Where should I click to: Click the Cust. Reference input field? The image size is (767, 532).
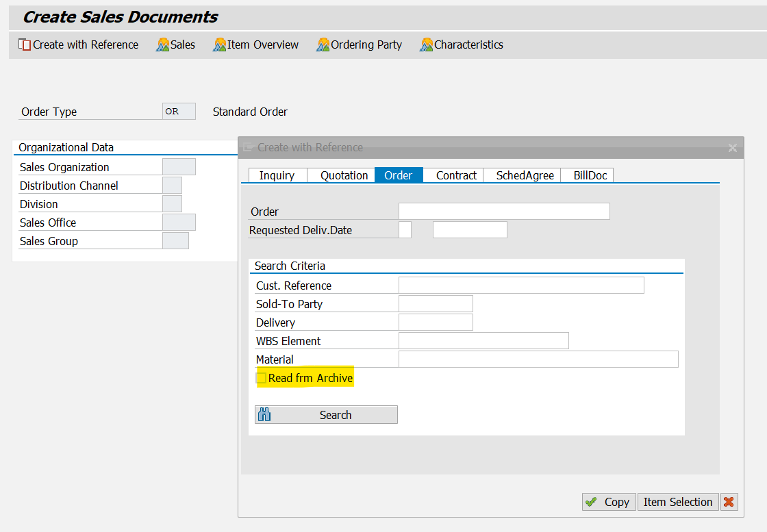(521, 285)
